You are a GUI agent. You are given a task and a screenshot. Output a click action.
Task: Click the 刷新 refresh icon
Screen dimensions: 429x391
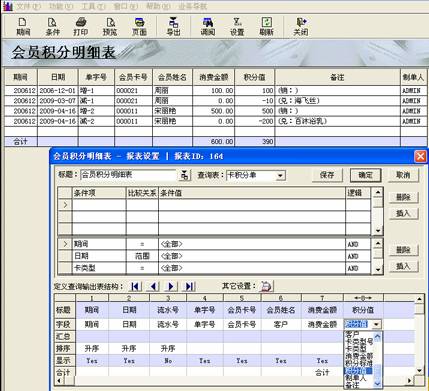266,27
